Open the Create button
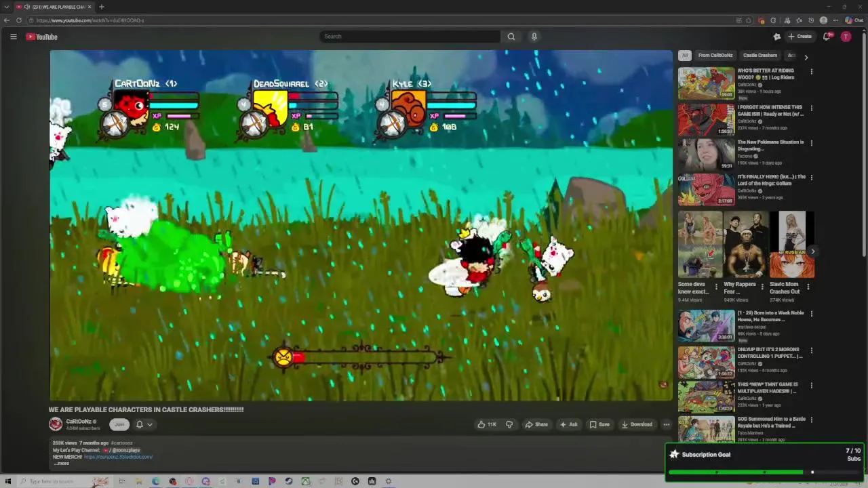 (801, 37)
